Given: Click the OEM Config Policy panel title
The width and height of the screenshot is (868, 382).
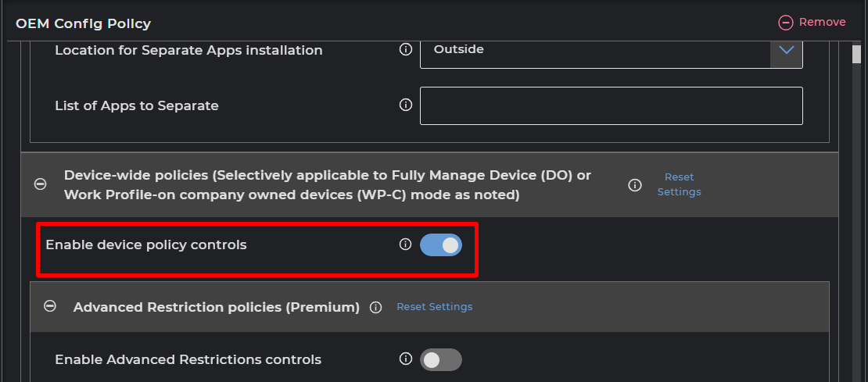Looking at the screenshot, I should (83, 23).
